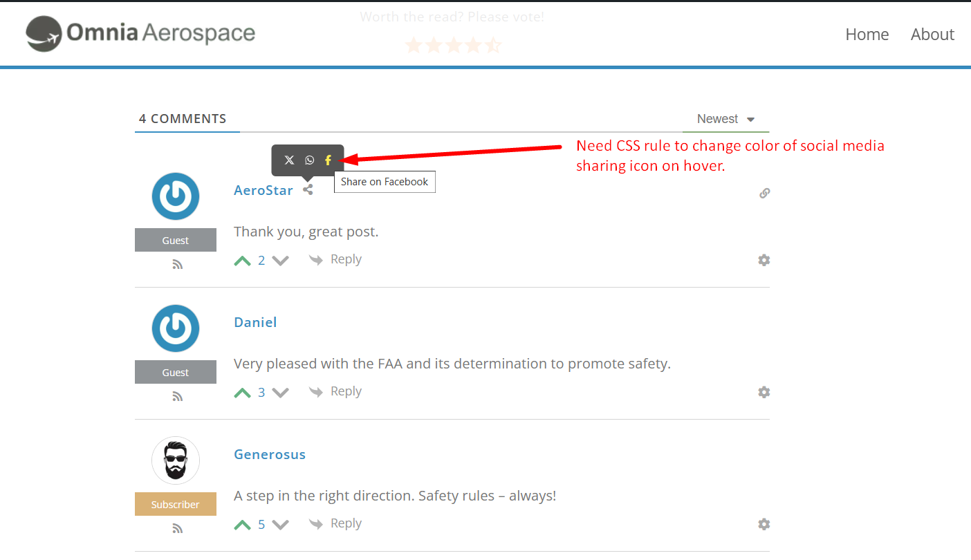Open About page from navigation
Screen dimensions: 971x560
point(932,35)
